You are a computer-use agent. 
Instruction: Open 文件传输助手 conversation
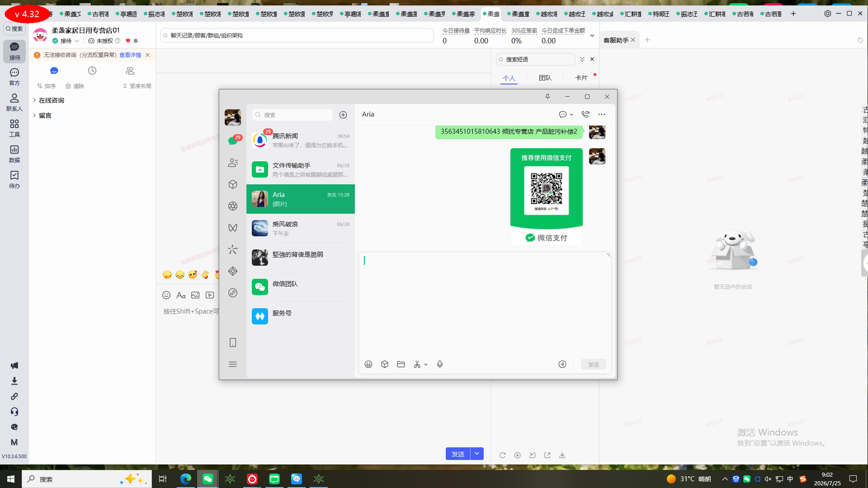pos(301,169)
